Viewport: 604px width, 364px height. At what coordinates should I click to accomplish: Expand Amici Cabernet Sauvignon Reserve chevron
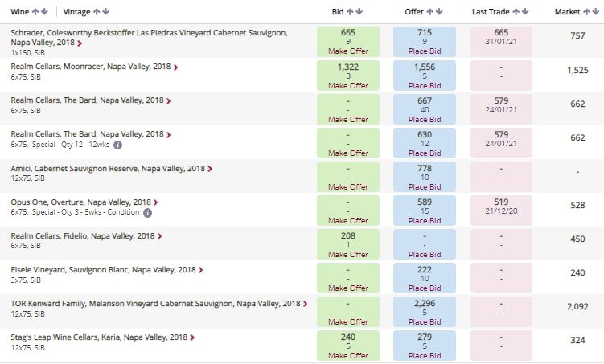tap(210, 169)
